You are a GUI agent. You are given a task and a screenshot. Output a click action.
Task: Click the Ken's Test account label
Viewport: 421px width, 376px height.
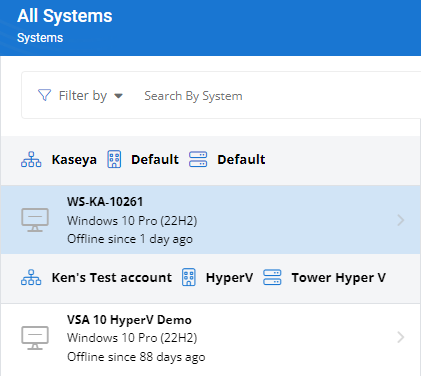click(x=112, y=277)
